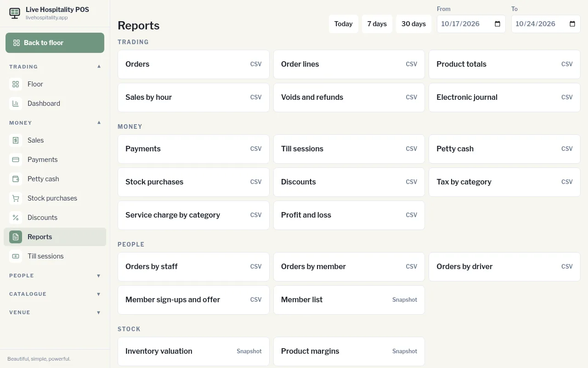Image resolution: width=588 pixels, height=368 pixels.
Task: Open the Dashboard sidebar item
Action: pyautogui.click(x=55, y=103)
